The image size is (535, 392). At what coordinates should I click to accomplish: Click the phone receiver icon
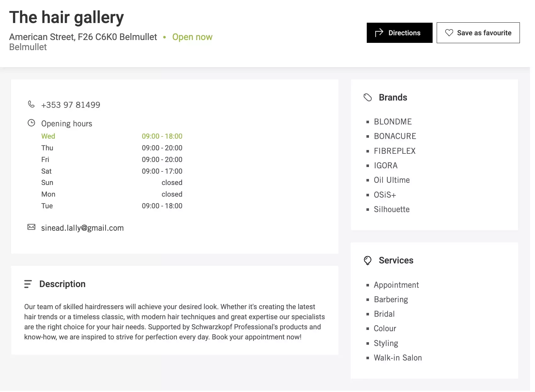[32, 104]
